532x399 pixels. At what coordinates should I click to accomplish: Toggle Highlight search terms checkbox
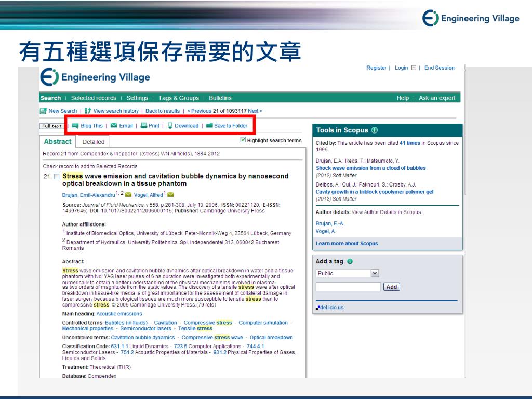coord(243,139)
